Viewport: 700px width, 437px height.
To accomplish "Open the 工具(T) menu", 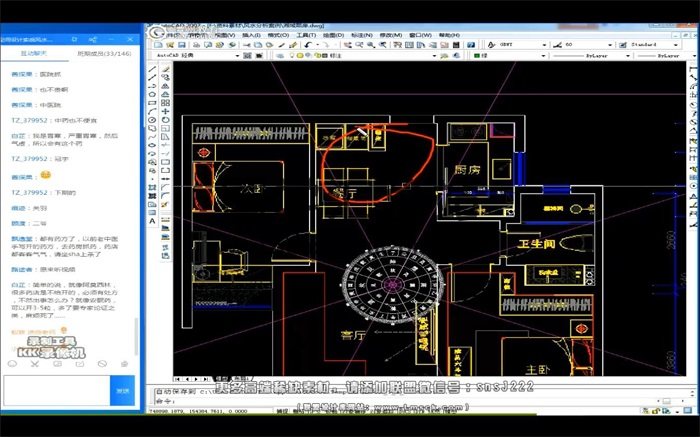I will click(x=306, y=35).
